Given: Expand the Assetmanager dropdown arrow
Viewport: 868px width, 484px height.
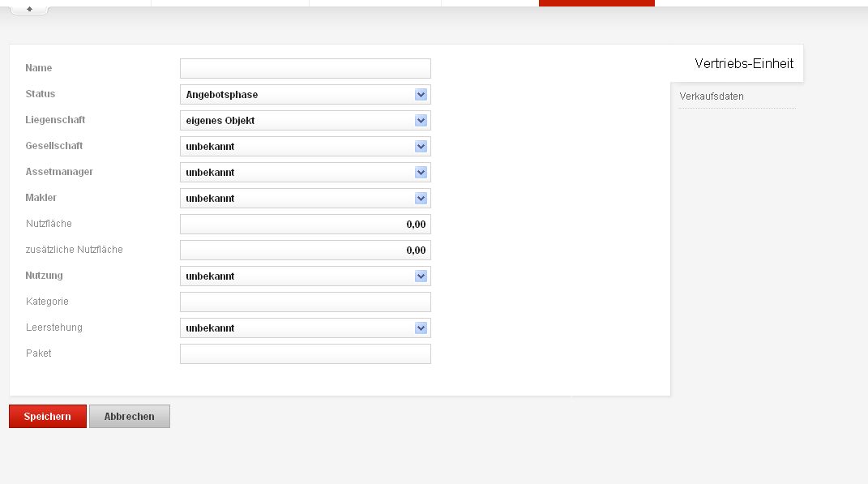Looking at the screenshot, I should click(x=421, y=173).
